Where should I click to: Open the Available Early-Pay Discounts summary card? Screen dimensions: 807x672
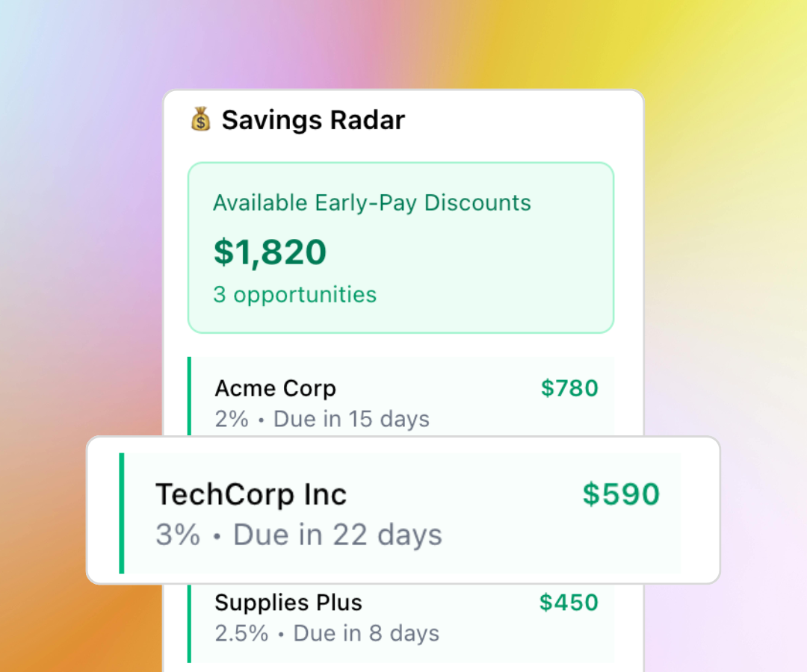[x=401, y=246]
